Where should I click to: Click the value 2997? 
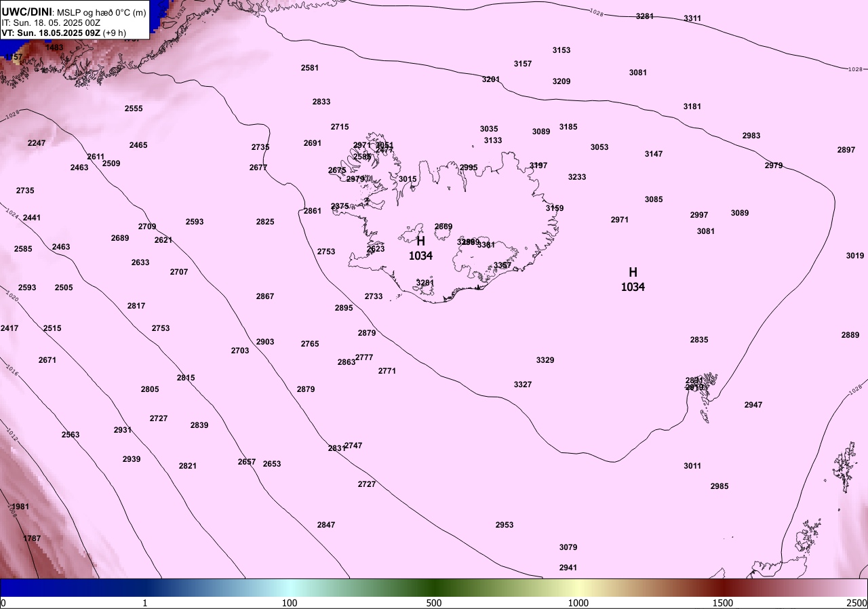(x=699, y=215)
